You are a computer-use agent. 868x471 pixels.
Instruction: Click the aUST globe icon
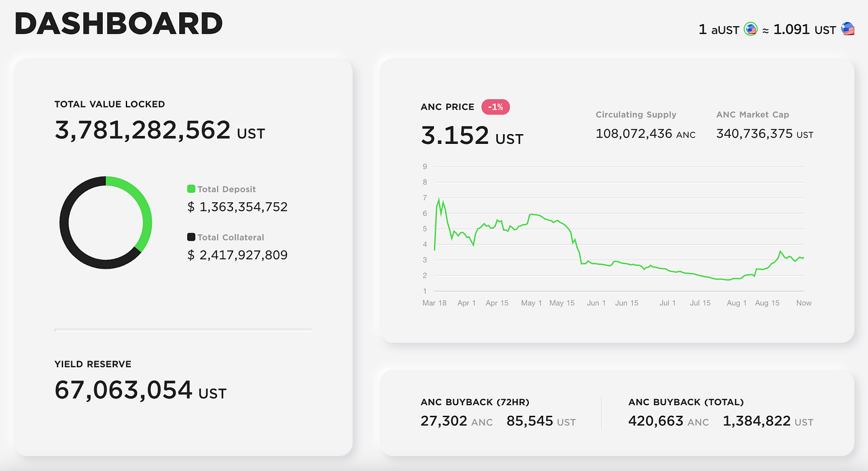(x=750, y=29)
